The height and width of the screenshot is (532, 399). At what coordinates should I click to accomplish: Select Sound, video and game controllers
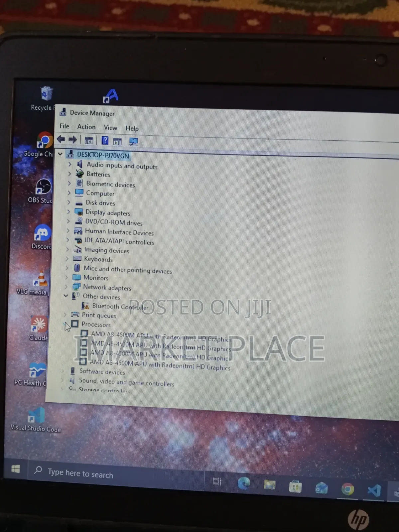[126, 382]
